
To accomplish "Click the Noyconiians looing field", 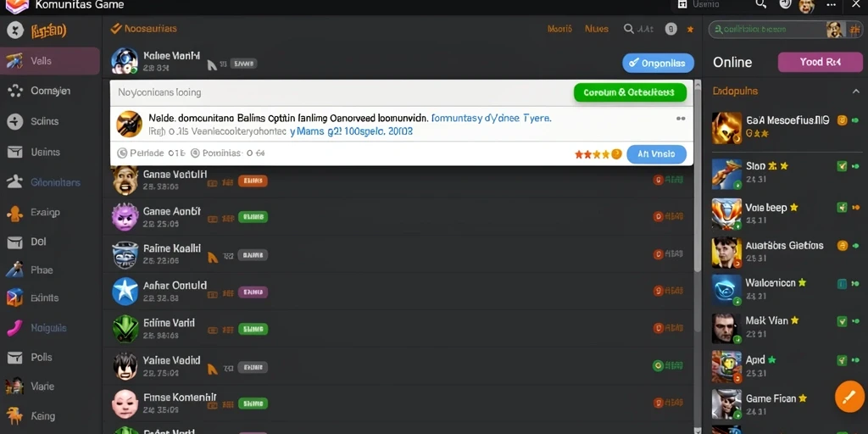I will [x=341, y=92].
